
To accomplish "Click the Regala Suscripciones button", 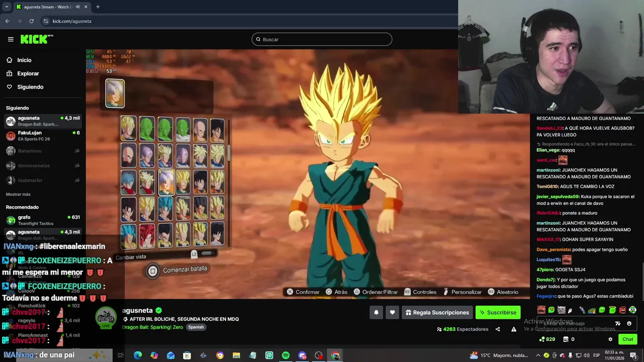I will pos(437,312).
